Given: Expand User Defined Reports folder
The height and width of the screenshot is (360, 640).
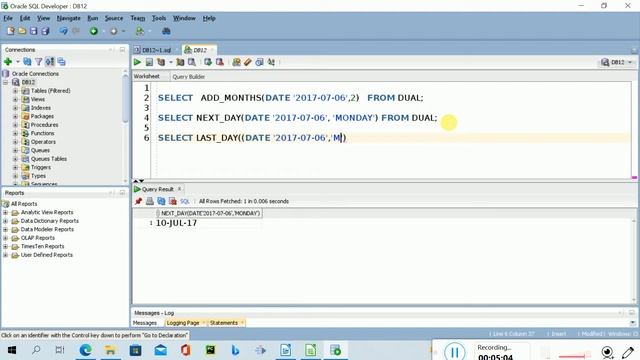Looking at the screenshot, I should point(6,255).
